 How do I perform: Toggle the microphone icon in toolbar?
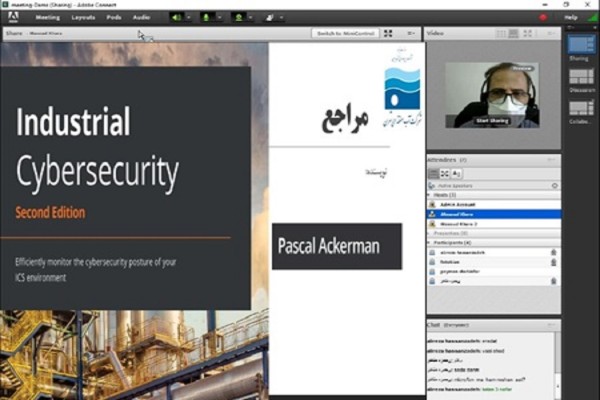click(207, 17)
